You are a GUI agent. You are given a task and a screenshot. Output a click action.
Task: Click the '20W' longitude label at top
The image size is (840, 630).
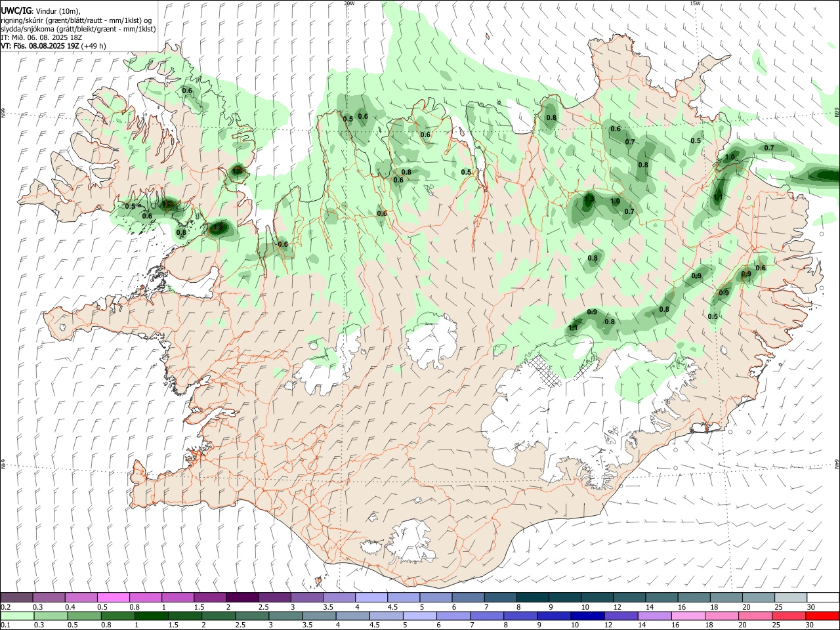(349, 3)
